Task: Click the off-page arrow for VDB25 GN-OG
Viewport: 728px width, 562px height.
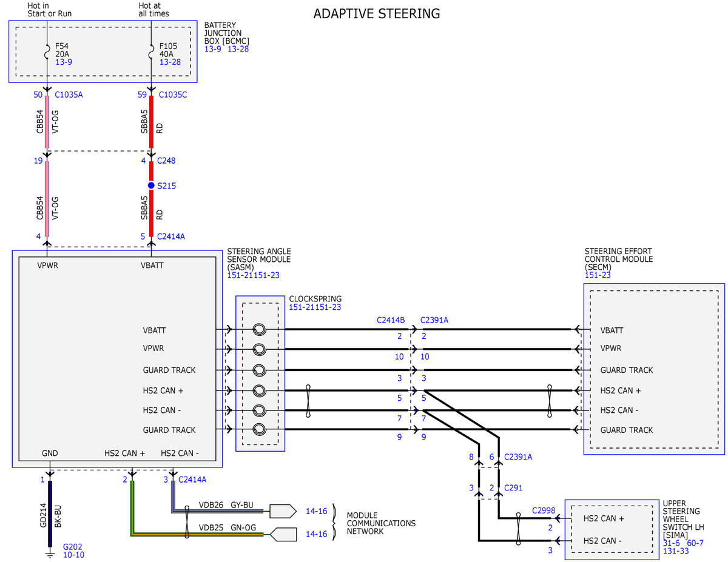Action: tap(283, 534)
